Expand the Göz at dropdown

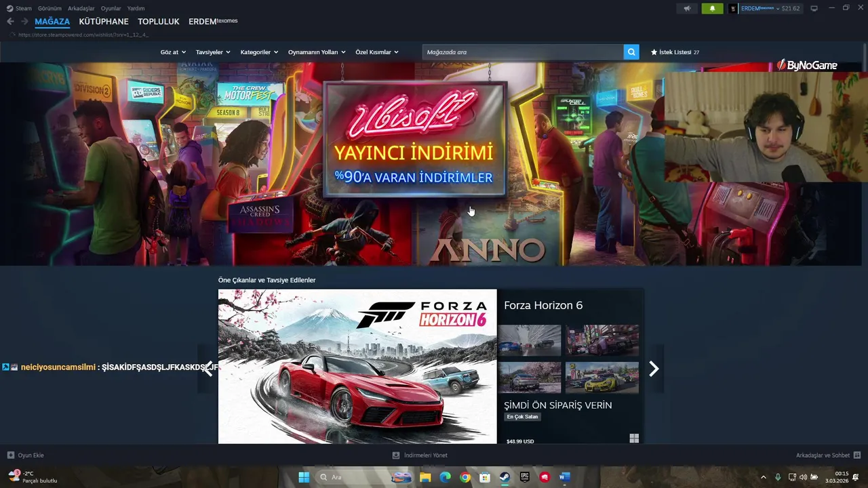click(x=172, y=52)
